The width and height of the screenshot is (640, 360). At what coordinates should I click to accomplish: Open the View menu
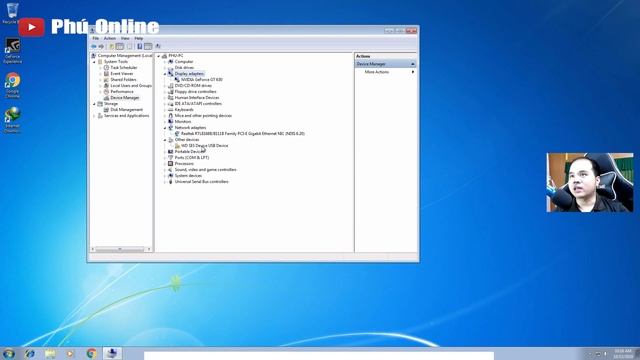(125, 38)
